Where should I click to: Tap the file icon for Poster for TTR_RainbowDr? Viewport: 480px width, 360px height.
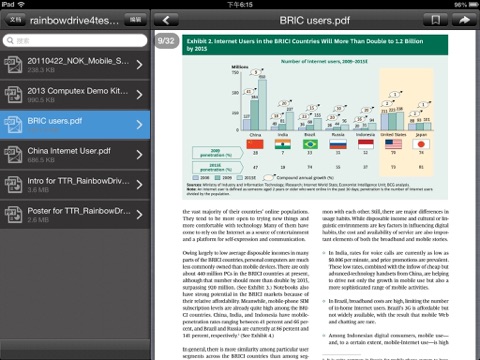13,215
